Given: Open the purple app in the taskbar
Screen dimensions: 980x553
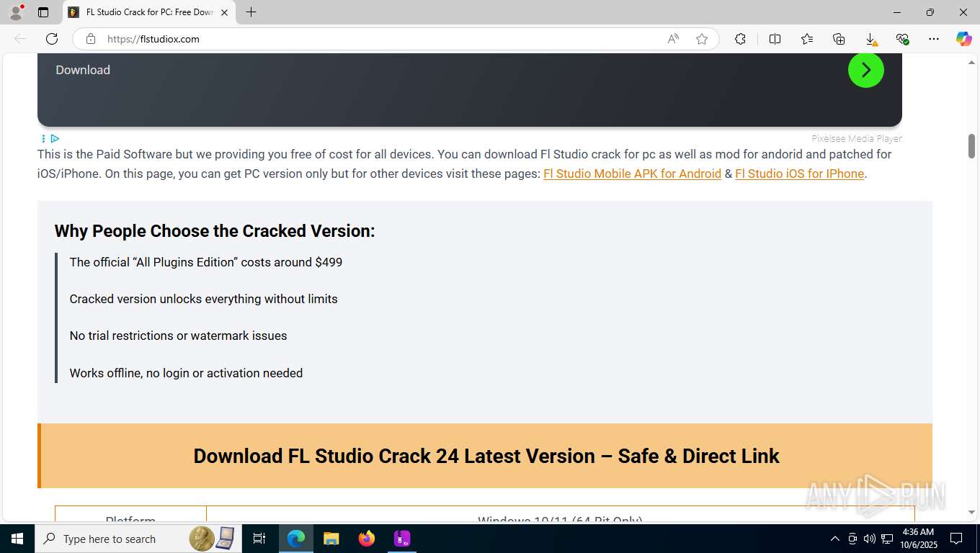Looking at the screenshot, I should pos(402,539).
